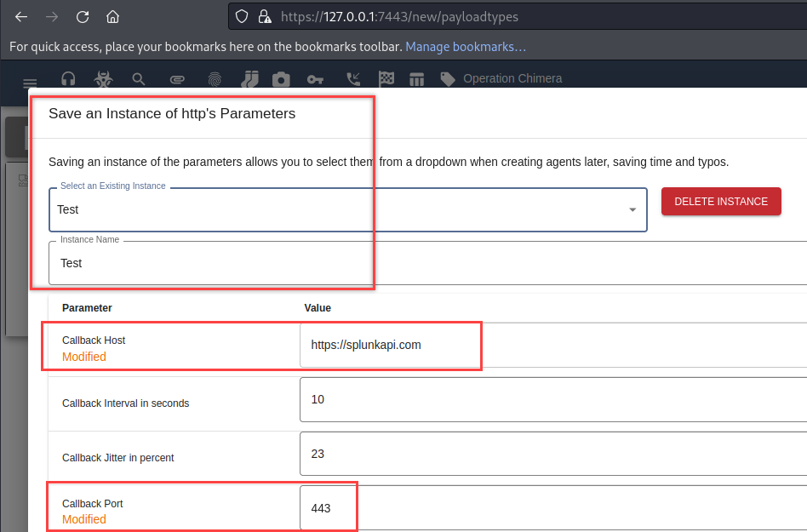Click the Manage bookmarks link

[x=465, y=46]
